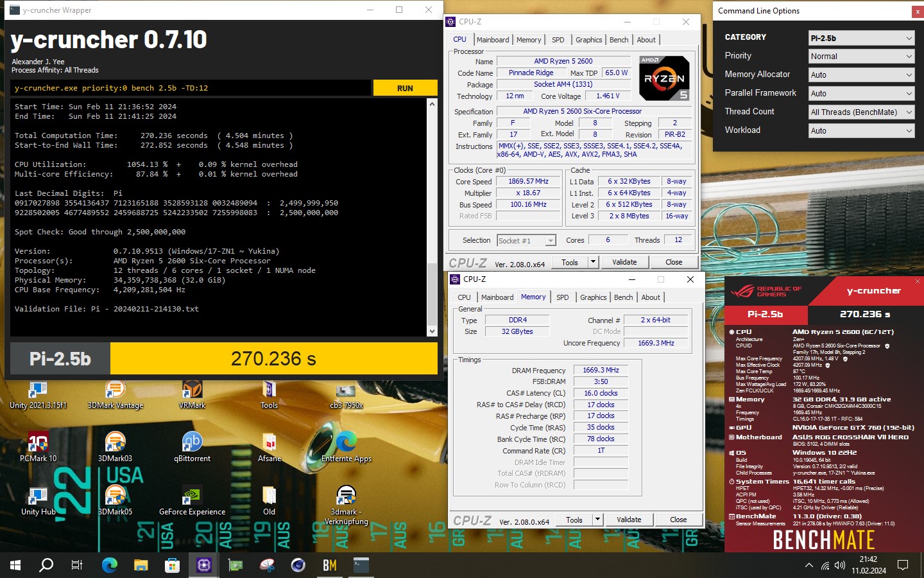This screenshot has width=924, height=578.
Task: Open the Old desktop folder
Action: click(269, 501)
